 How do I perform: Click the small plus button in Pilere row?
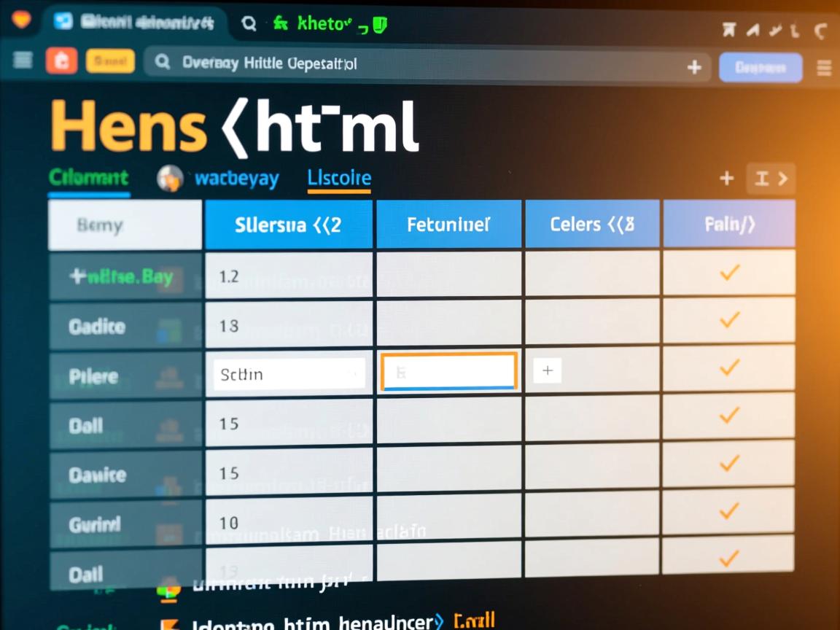(x=547, y=370)
